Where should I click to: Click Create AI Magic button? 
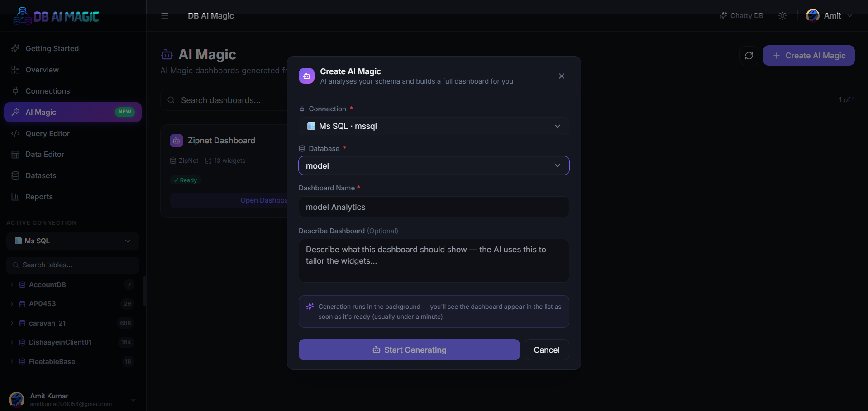809,56
